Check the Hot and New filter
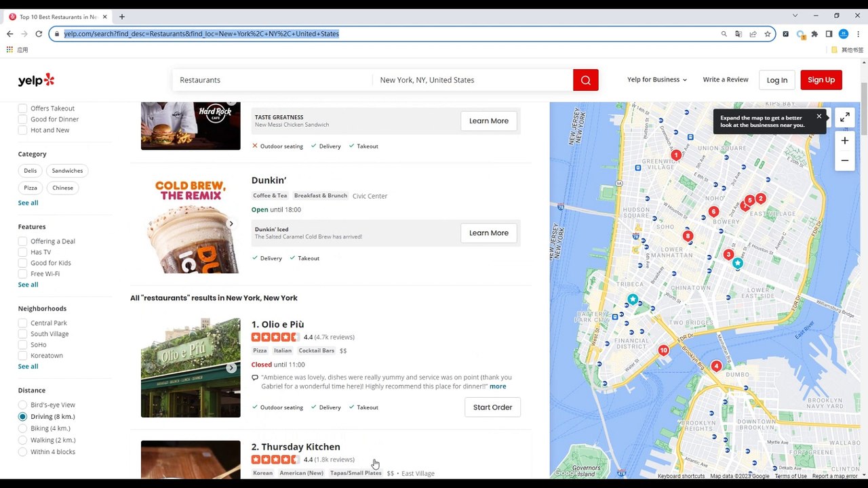This screenshot has height=488, width=868. point(22,130)
